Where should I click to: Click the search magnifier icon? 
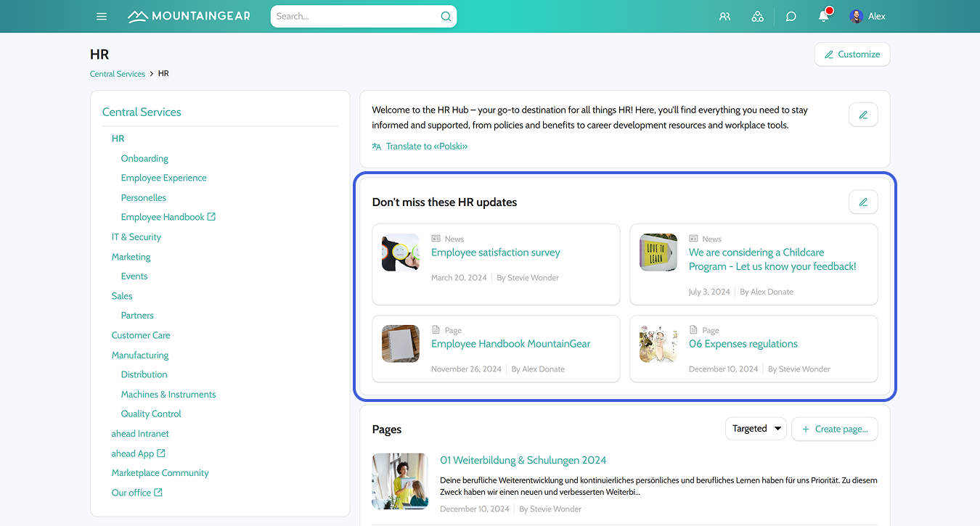tap(446, 15)
